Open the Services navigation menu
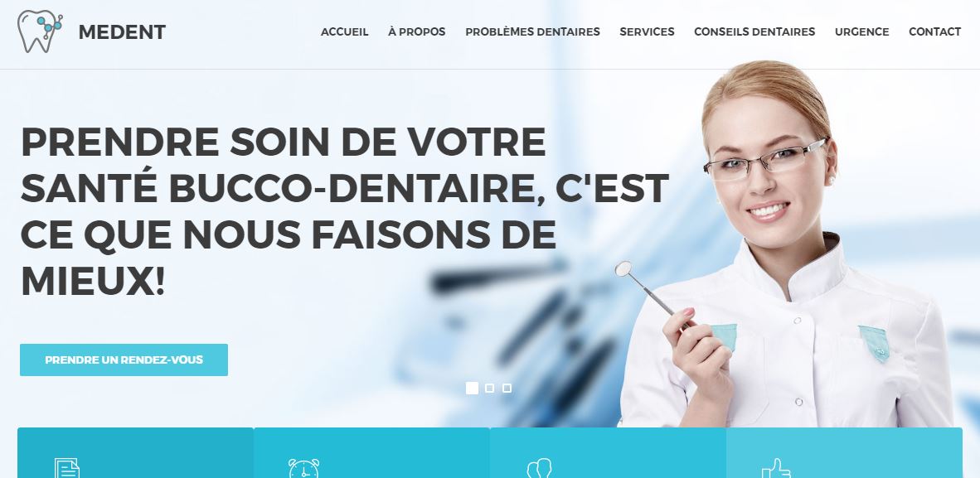 (647, 31)
